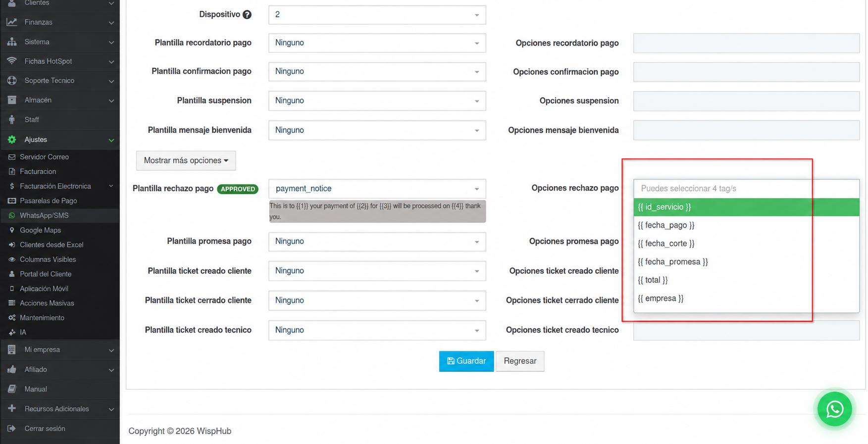Click the Regresar button
This screenshot has height=444, width=868.
point(520,361)
